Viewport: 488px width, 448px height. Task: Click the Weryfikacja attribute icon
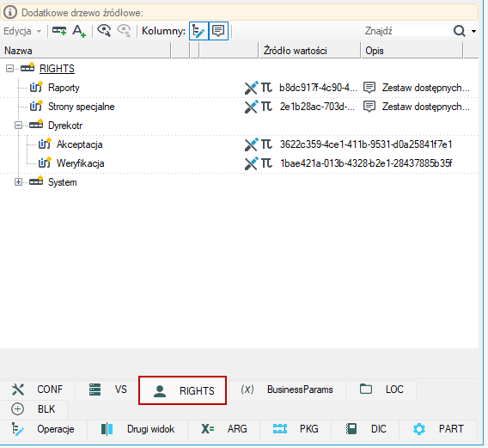45,163
